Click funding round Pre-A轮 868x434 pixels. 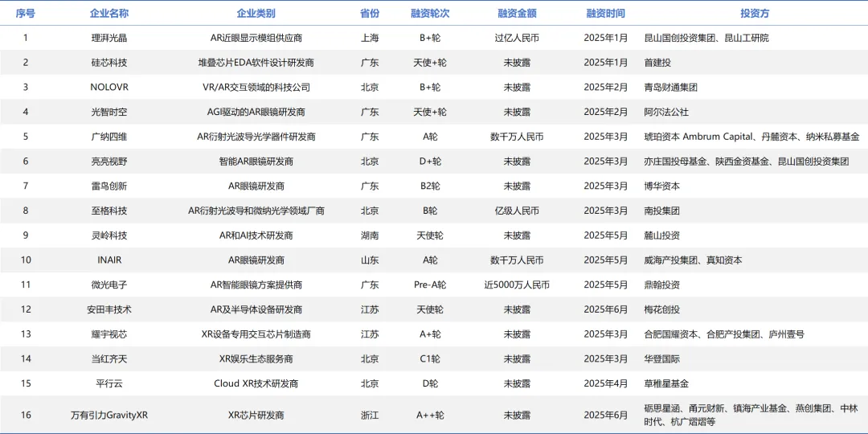[x=430, y=285]
